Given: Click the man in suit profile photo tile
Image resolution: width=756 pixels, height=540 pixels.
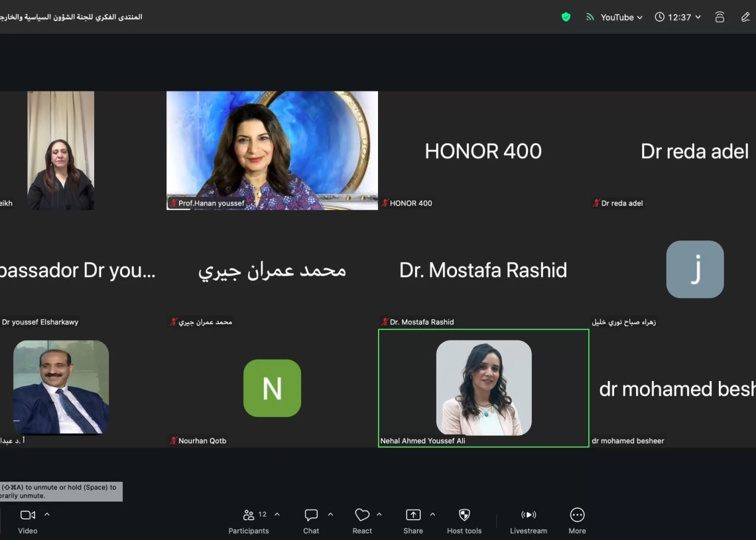Looking at the screenshot, I should [x=61, y=388].
